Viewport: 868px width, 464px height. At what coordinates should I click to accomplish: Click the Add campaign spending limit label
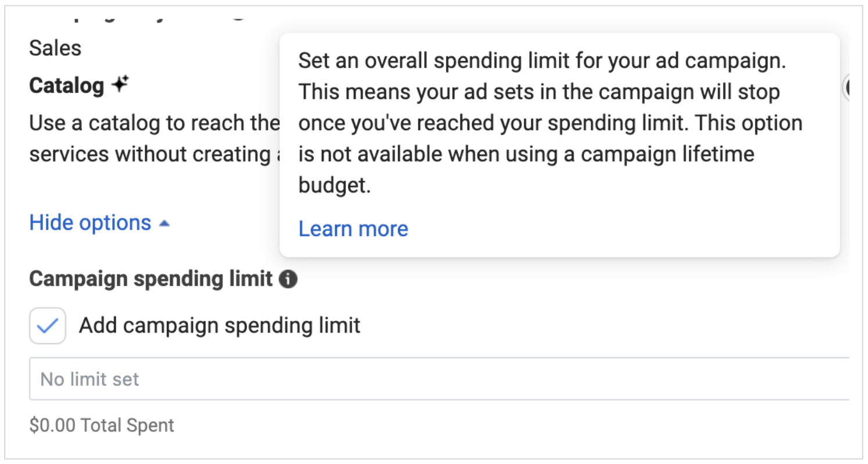point(220,325)
